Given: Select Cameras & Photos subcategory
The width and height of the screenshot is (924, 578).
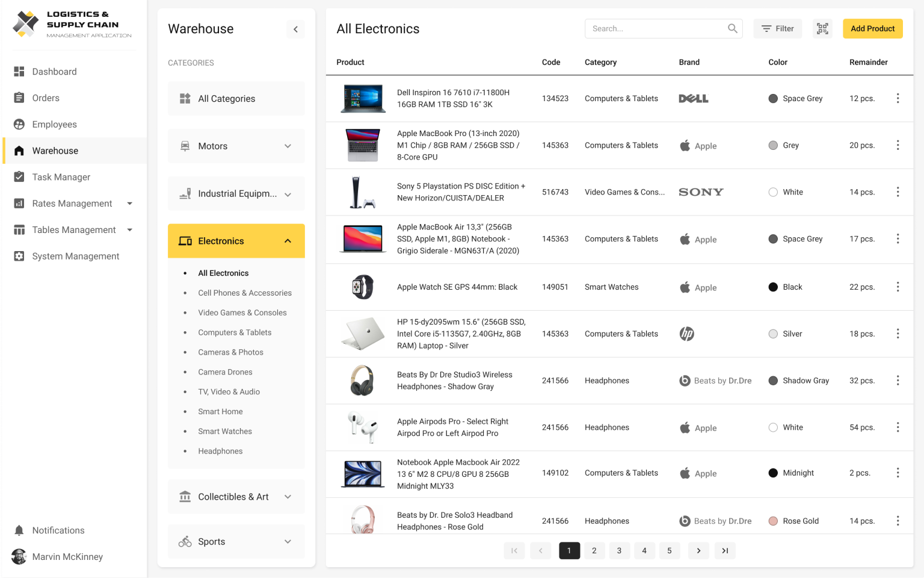Looking at the screenshot, I should 231,352.
